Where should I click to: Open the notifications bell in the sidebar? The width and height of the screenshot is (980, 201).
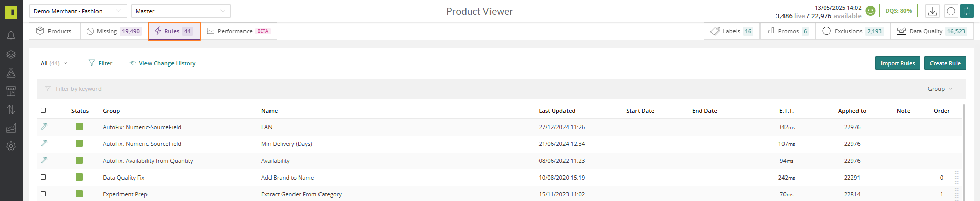[11, 35]
